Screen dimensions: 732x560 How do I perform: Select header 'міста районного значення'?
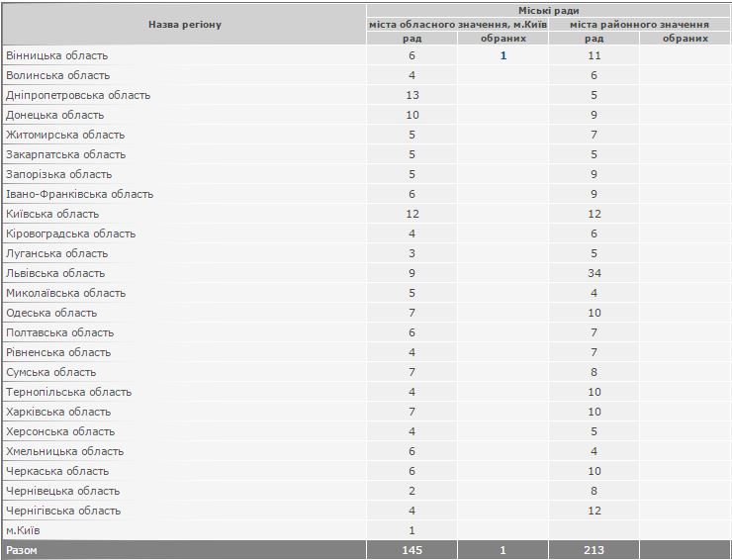639,24
